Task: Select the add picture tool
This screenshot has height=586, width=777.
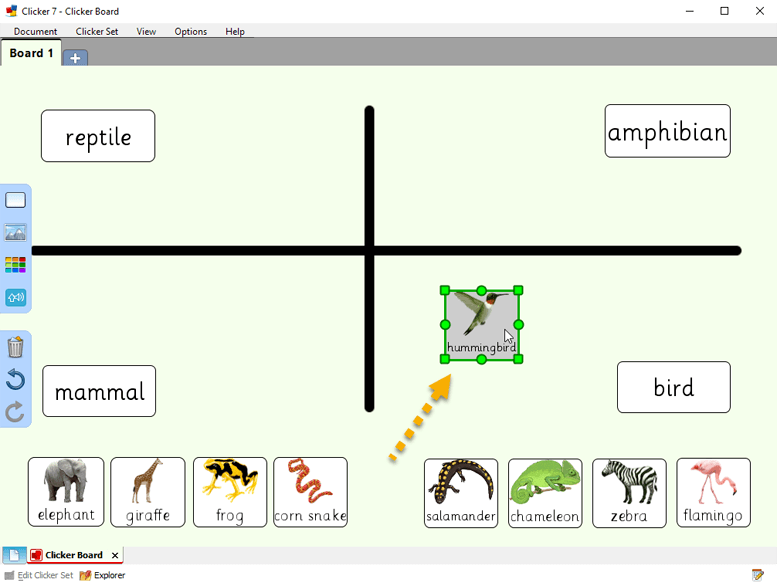Action: [x=15, y=233]
